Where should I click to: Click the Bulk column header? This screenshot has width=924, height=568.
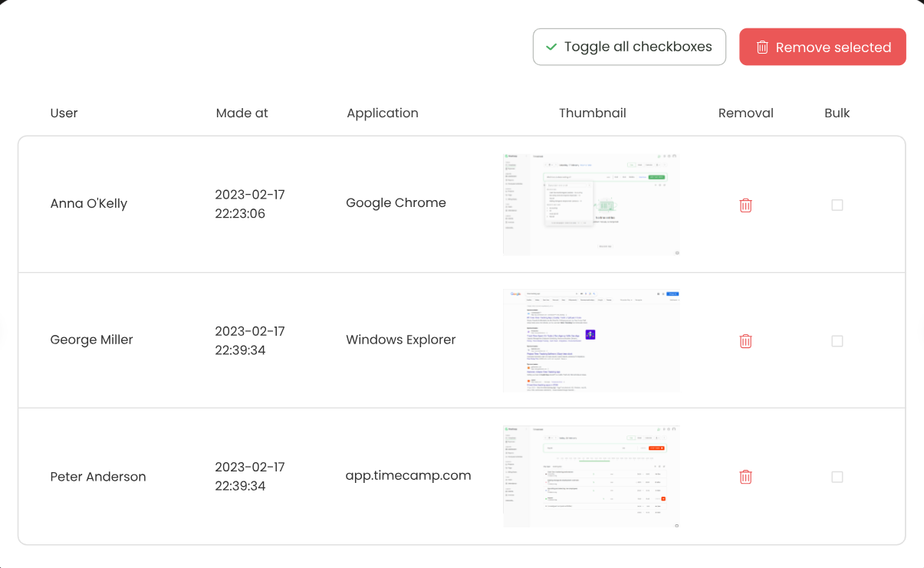[x=837, y=113]
